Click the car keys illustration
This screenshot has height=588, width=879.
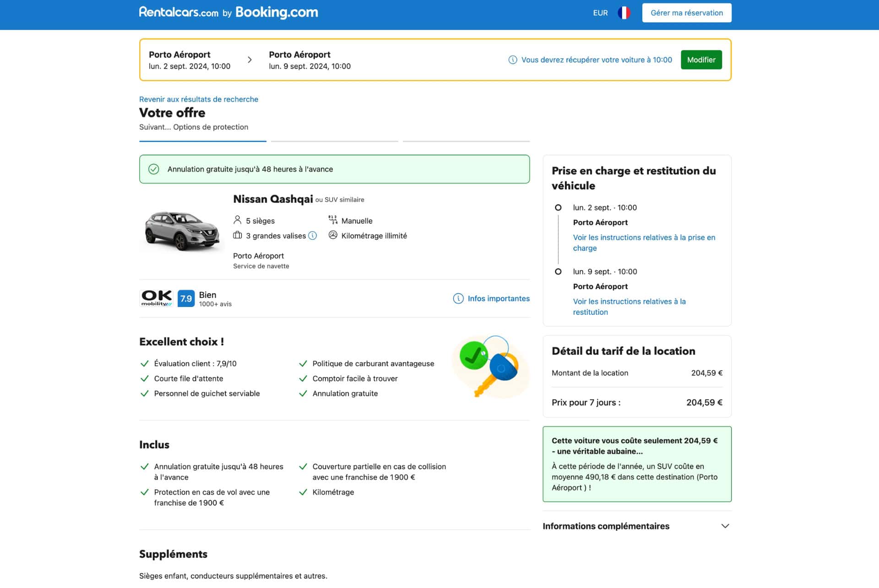[x=490, y=367]
